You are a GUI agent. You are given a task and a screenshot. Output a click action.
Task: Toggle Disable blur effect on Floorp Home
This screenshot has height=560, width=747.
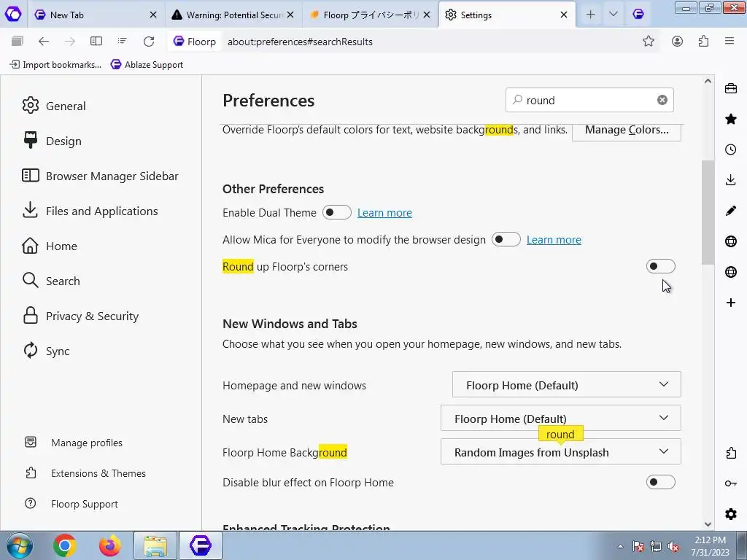[661, 482]
